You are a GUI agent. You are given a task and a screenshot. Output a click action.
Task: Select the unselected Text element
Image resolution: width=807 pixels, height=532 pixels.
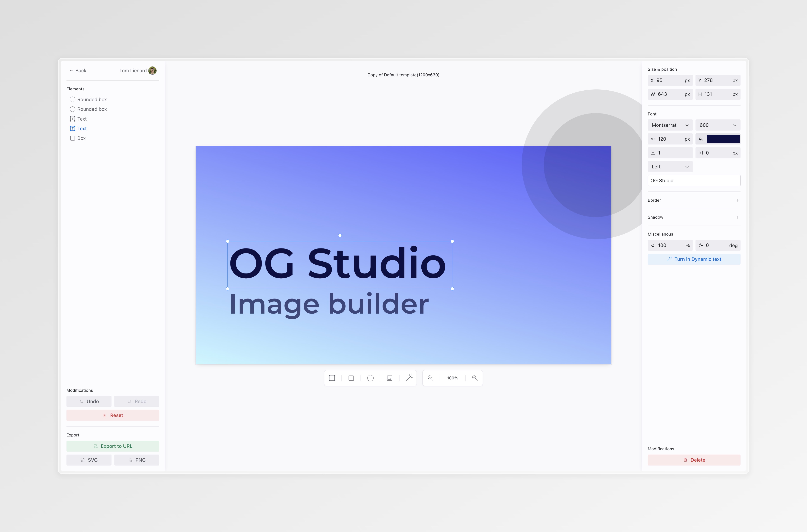pos(78,119)
